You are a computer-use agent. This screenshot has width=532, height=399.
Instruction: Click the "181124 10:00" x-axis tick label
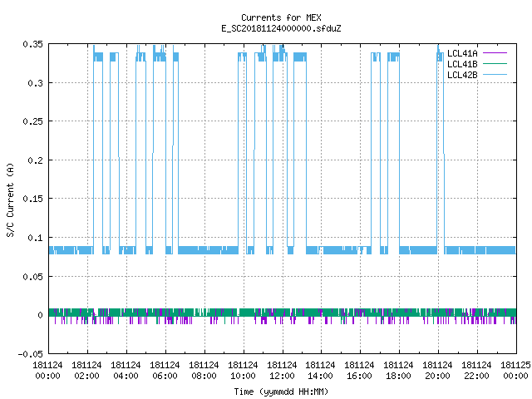click(x=243, y=371)
